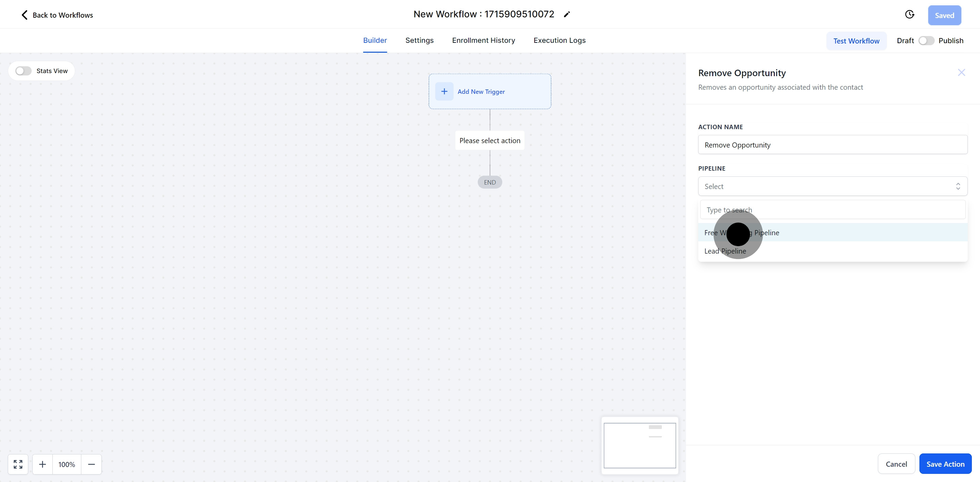Zoom out with the minus button
Screen dimensions: 980x482
91,464
